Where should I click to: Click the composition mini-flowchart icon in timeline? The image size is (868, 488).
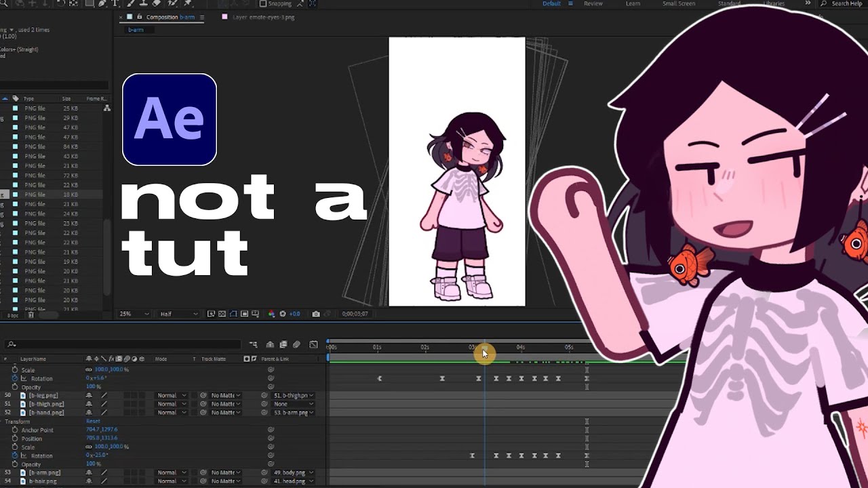(x=254, y=344)
